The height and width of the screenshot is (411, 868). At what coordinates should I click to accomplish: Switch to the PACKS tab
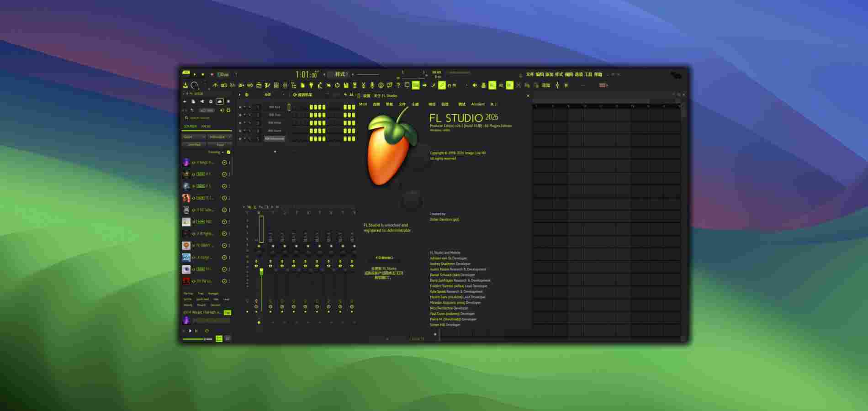pos(206,126)
